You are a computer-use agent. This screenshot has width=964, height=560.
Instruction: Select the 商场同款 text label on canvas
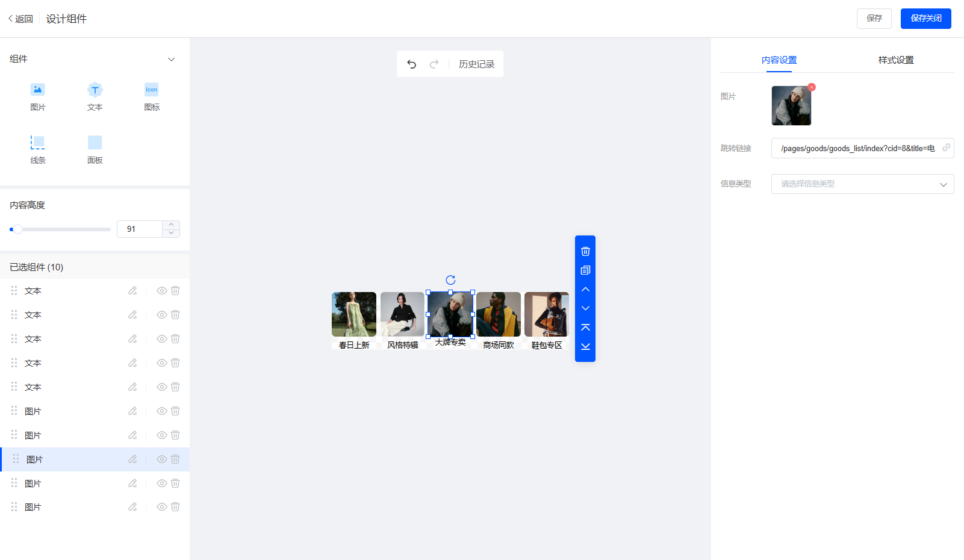click(499, 345)
